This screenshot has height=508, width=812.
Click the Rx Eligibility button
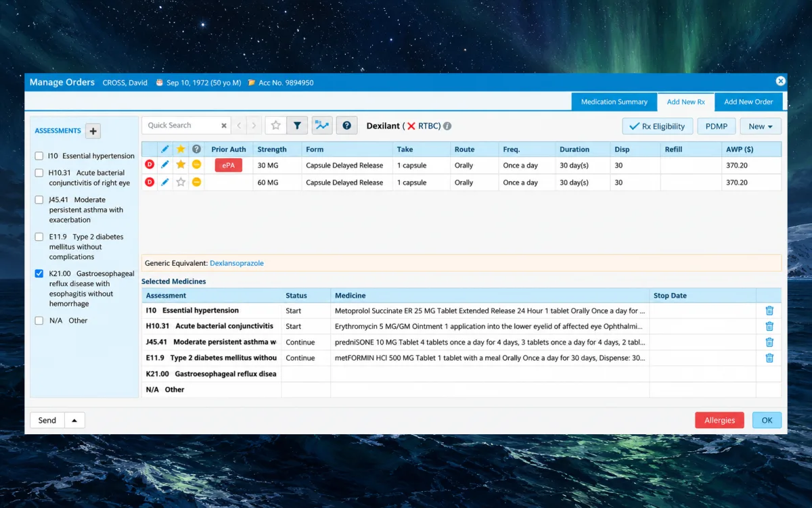click(x=657, y=126)
